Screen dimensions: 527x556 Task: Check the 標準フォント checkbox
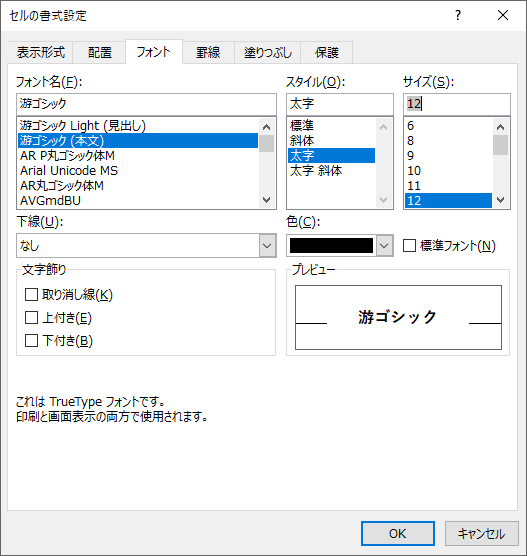tap(409, 245)
